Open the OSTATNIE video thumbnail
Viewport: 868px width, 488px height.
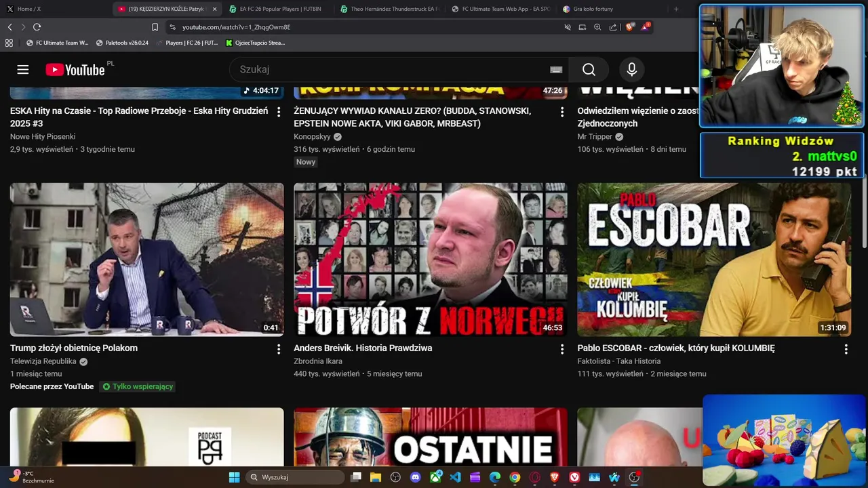coord(431,437)
